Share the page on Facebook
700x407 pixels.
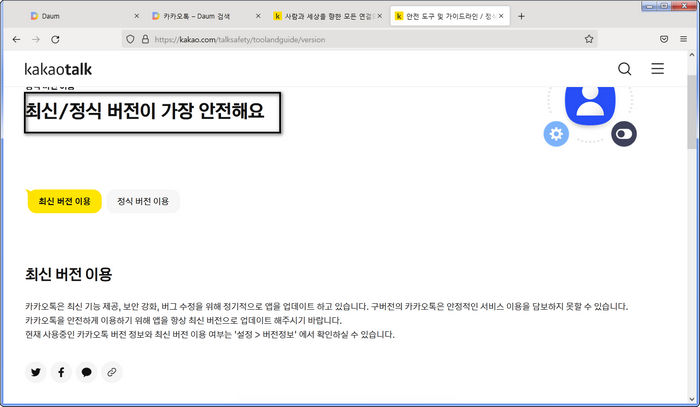[61, 372]
